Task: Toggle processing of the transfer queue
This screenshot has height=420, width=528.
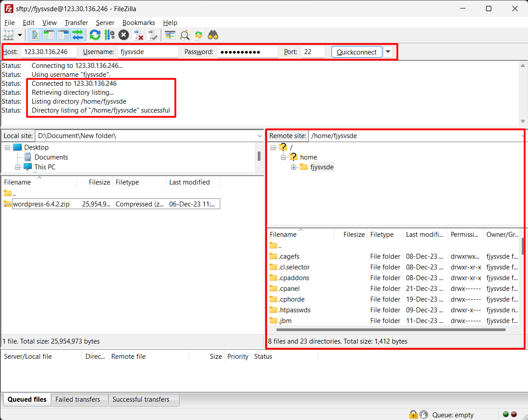Action: pos(109,35)
